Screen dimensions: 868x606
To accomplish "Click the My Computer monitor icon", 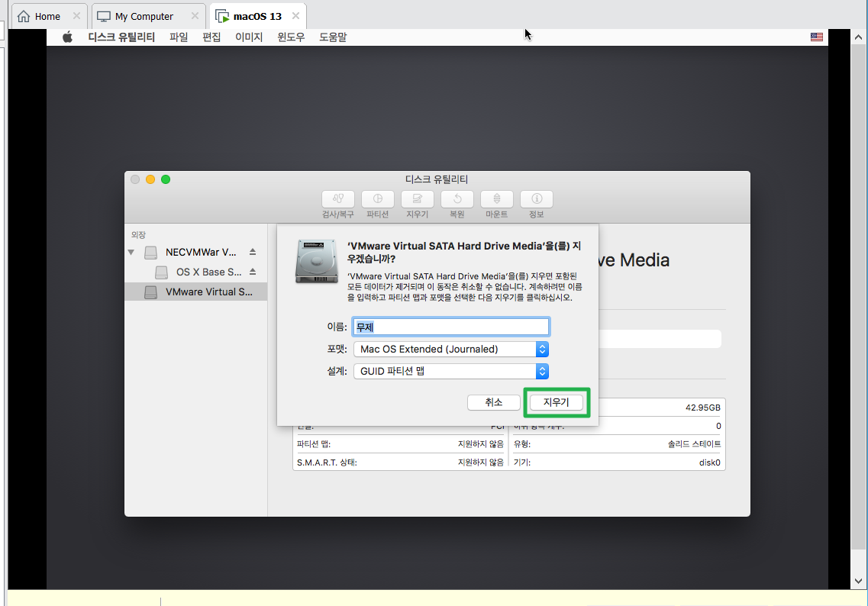I will [104, 17].
